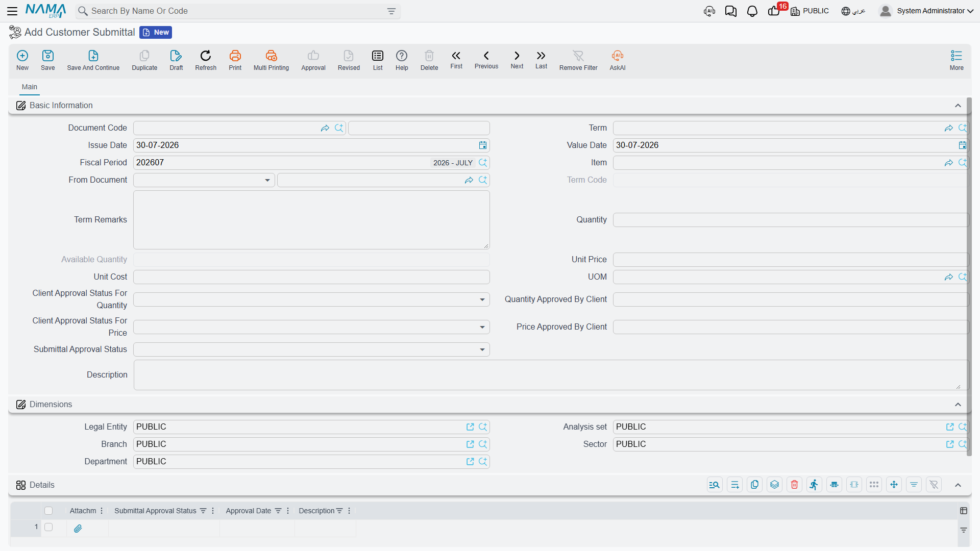The image size is (980, 551).
Task: Go to First record
Action: (456, 60)
